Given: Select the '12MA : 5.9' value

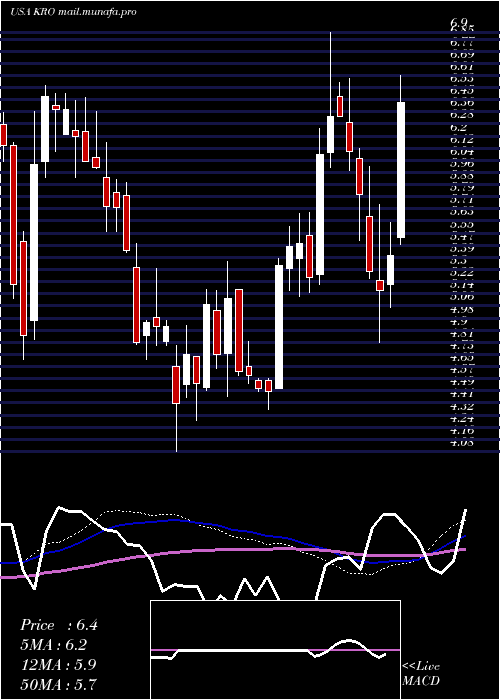Looking at the screenshot, I should pos(58,664).
